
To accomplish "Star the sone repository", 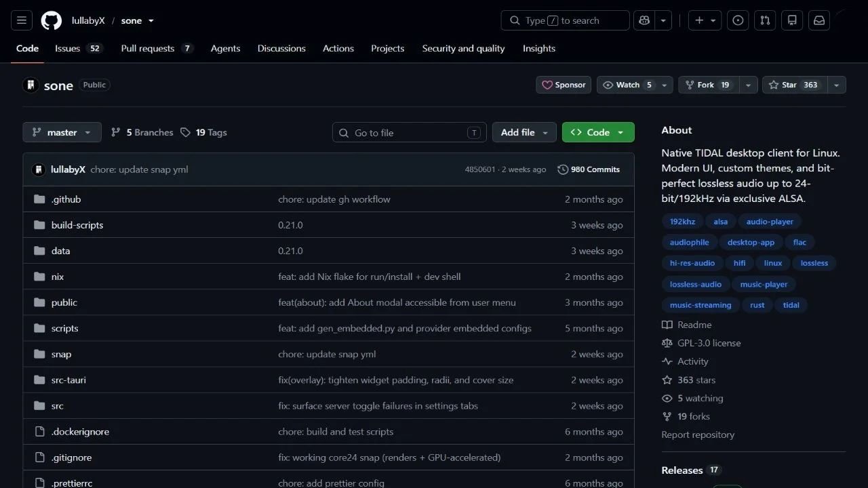I will (x=794, y=85).
